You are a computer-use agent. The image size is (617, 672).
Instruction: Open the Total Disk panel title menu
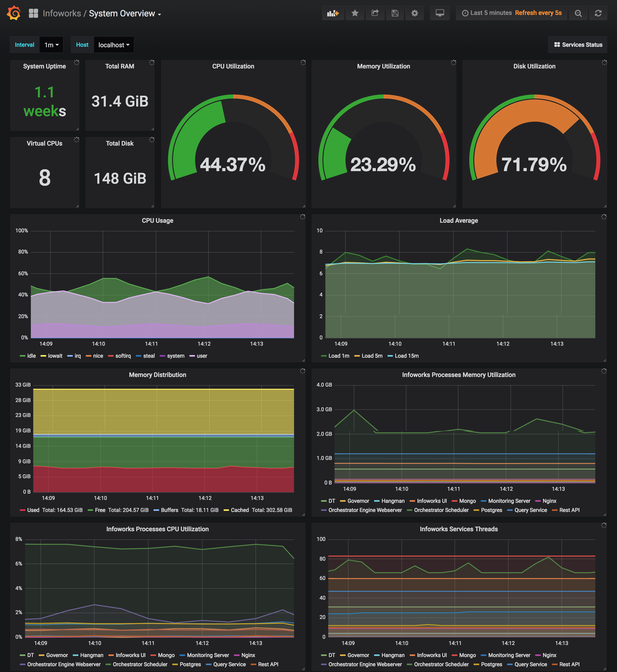120,144
